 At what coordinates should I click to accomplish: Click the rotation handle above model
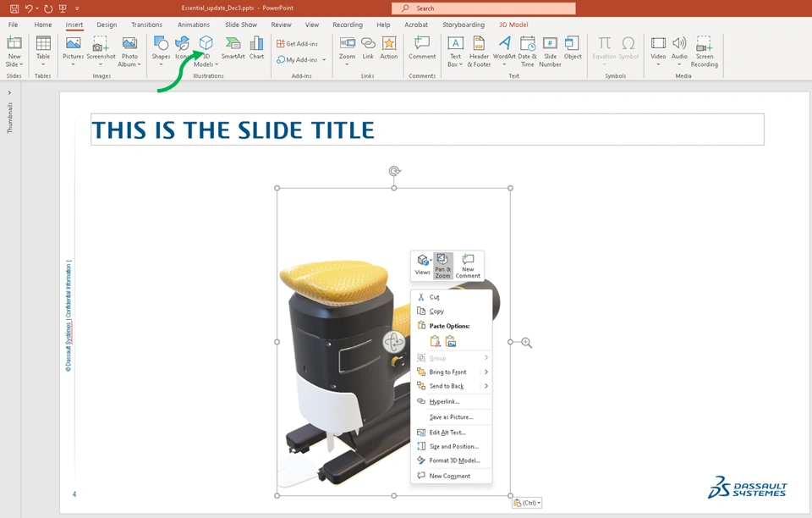[x=394, y=171]
